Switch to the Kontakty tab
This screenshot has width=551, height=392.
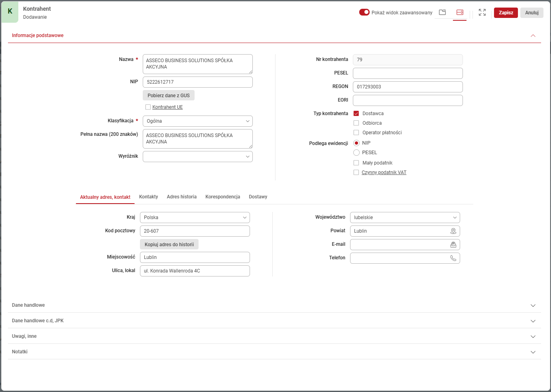pyautogui.click(x=148, y=197)
